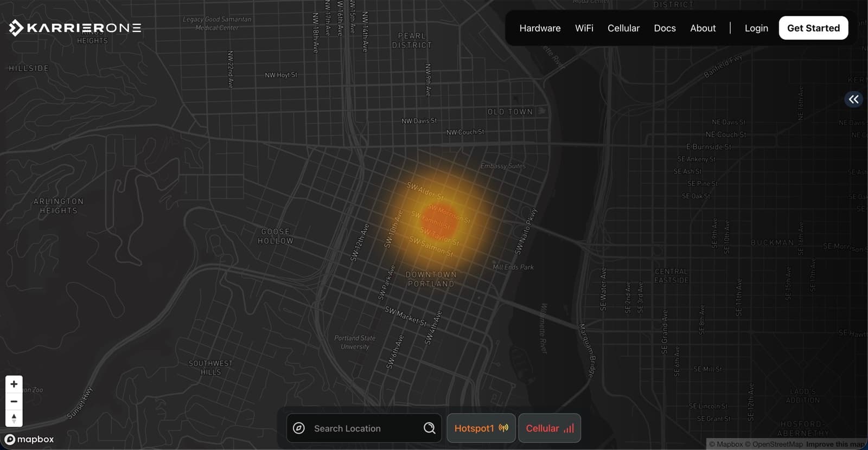Go to the About page
Image resolution: width=868 pixels, height=450 pixels.
point(703,28)
